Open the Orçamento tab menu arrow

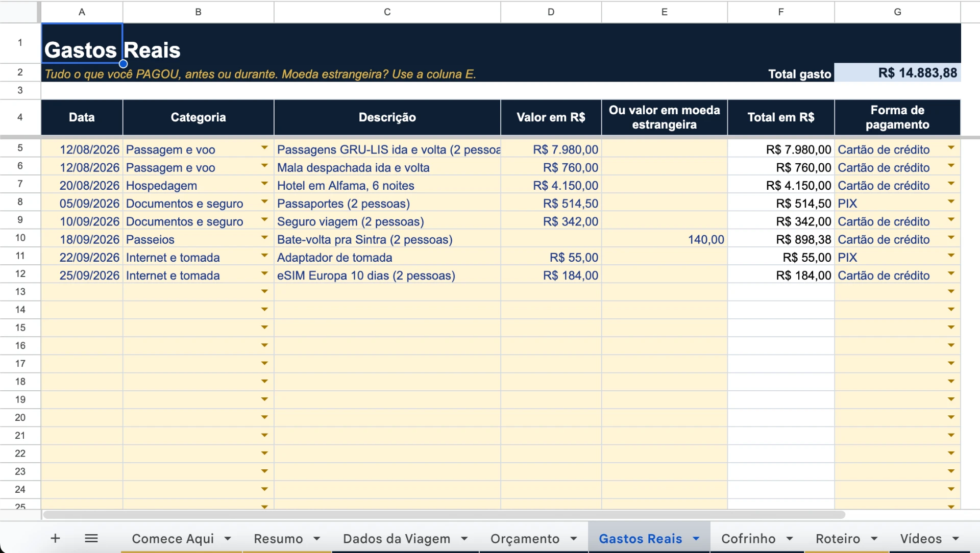[x=574, y=539]
